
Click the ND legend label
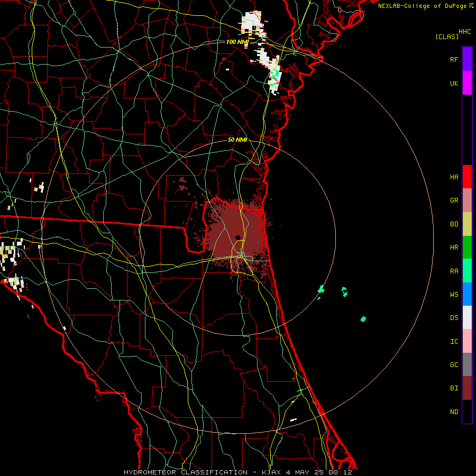pos(454,411)
